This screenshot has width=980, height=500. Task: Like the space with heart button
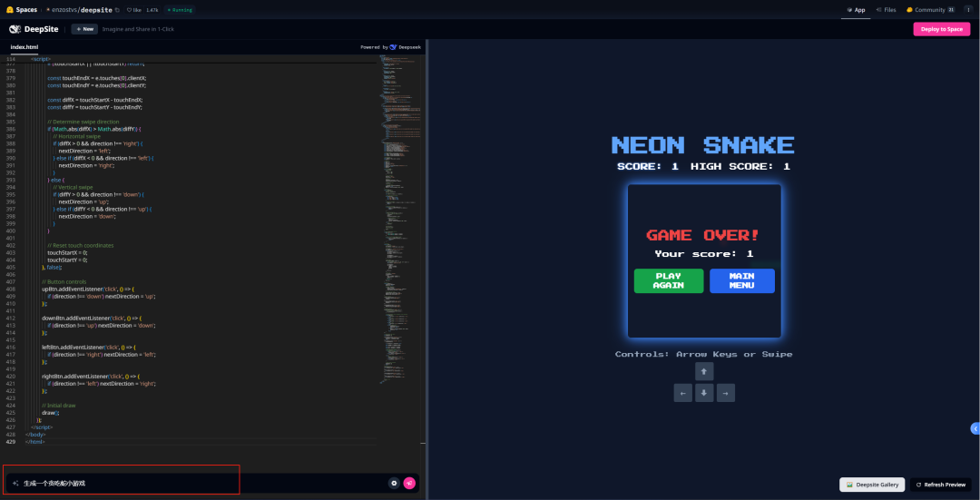(133, 10)
